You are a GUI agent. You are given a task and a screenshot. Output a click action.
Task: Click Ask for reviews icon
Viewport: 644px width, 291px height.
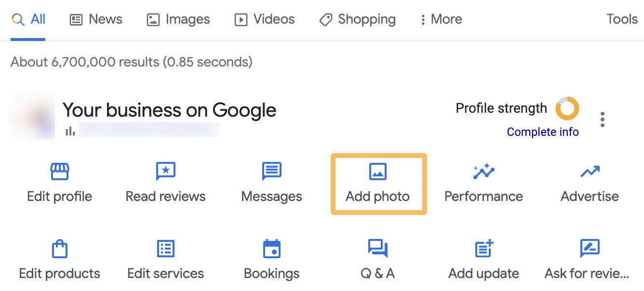tap(590, 248)
